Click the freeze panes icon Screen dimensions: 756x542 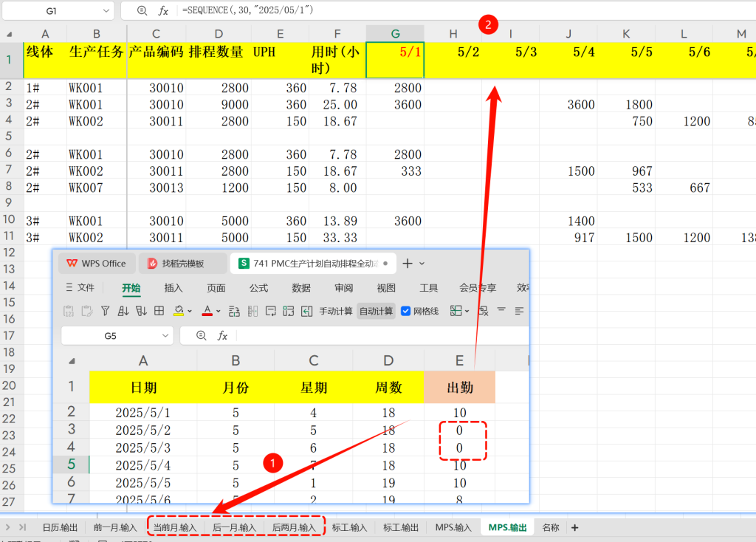(x=456, y=311)
